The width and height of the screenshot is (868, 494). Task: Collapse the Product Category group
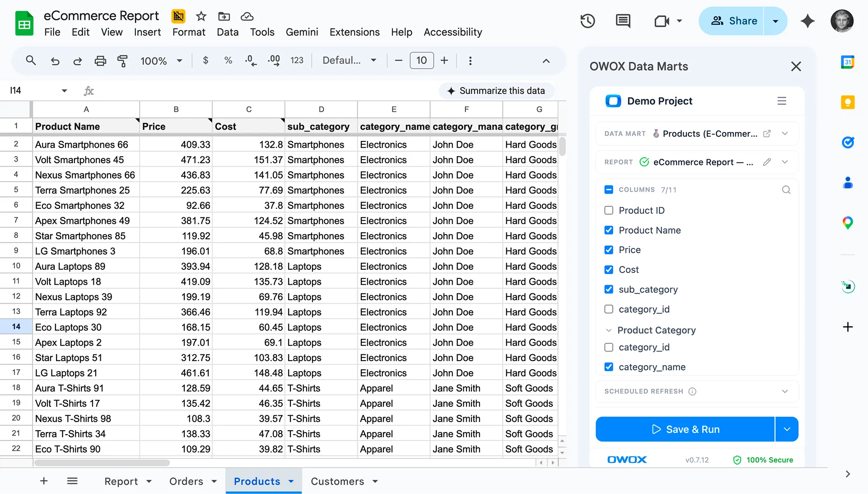point(608,330)
